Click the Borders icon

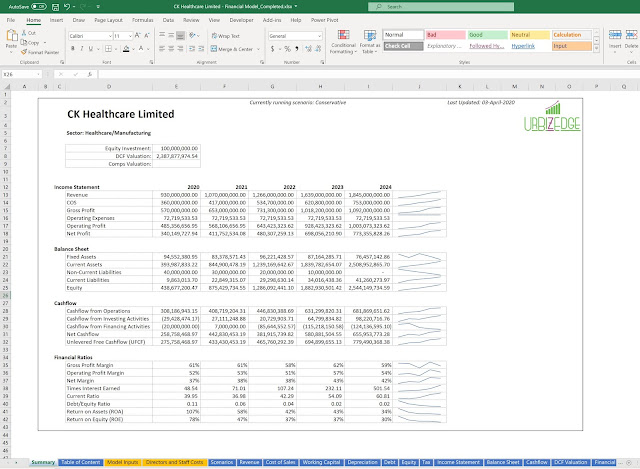coord(108,49)
